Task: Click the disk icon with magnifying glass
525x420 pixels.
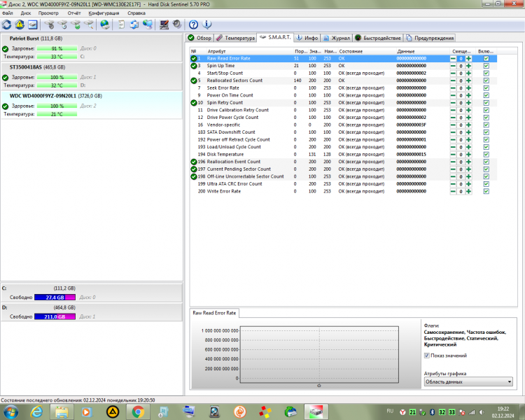Action: tap(89, 24)
